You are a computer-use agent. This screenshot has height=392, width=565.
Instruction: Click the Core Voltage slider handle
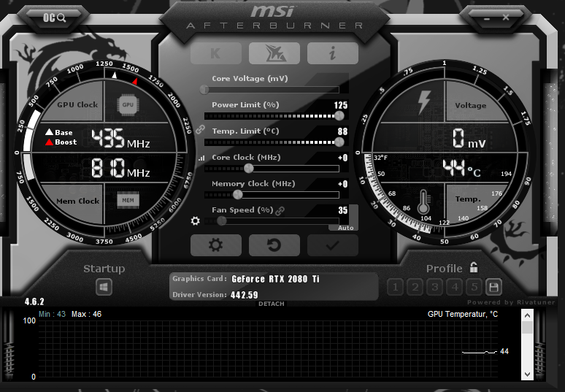click(x=204, y=89)
